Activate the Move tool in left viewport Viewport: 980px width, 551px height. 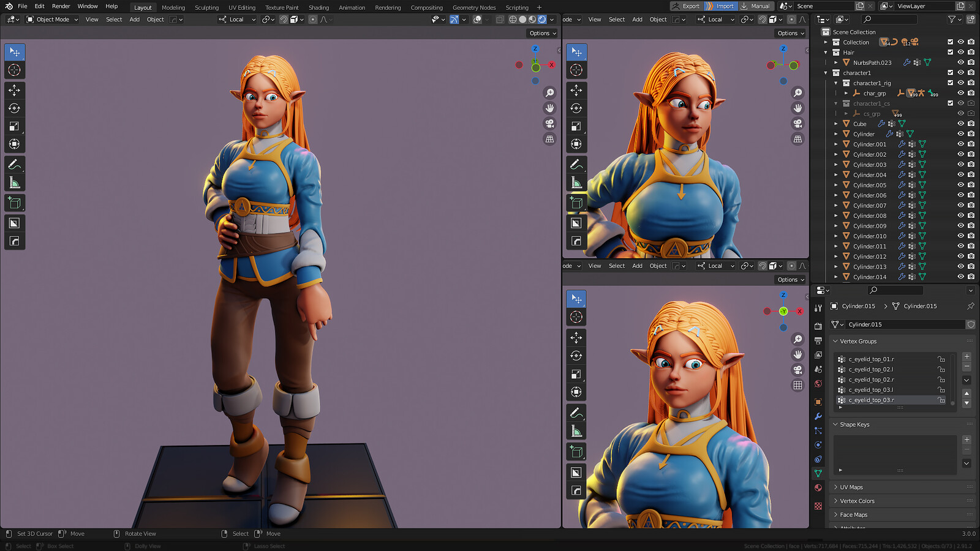coord(14,90)
